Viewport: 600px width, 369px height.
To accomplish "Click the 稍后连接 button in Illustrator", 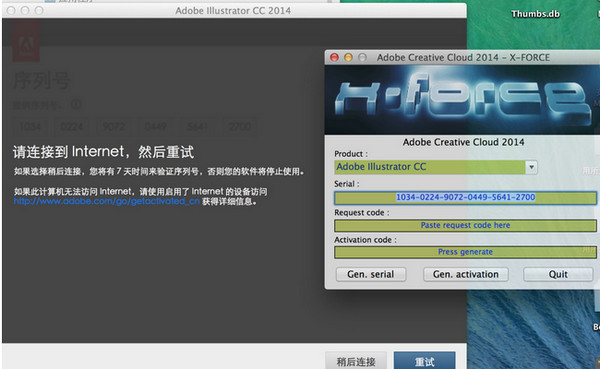I will tap(356, 361).
